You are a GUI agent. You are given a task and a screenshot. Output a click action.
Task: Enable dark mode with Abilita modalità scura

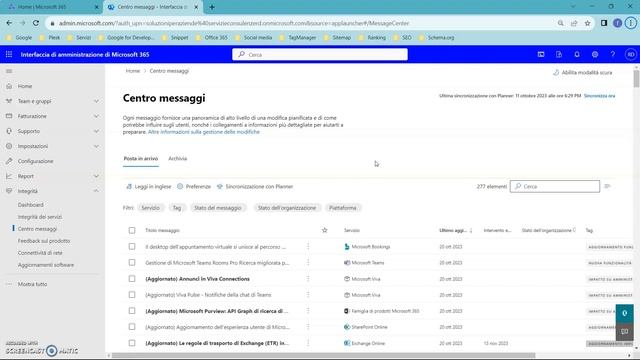click(582, 72)
